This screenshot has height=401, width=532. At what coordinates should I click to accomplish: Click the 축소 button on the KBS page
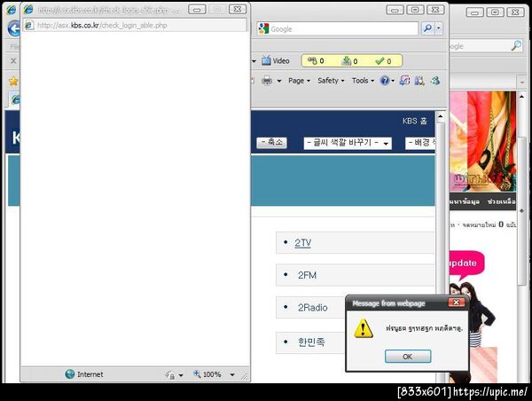click(272, 143)
